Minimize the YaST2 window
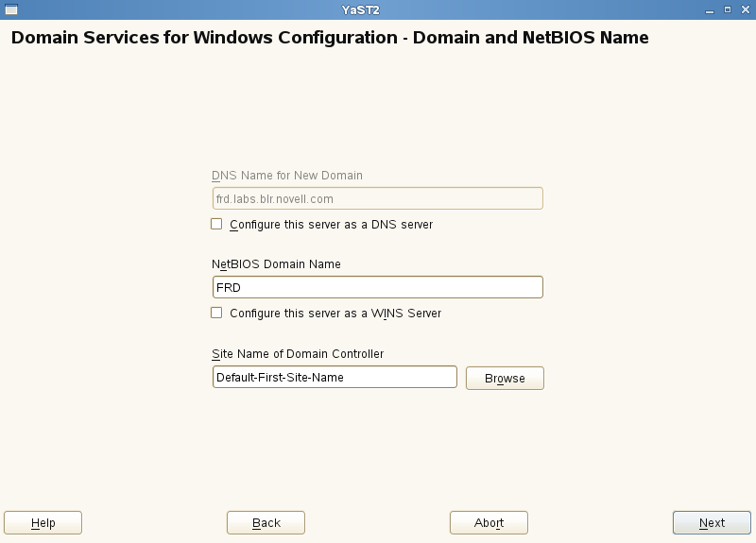 click(x=711, y=9)
